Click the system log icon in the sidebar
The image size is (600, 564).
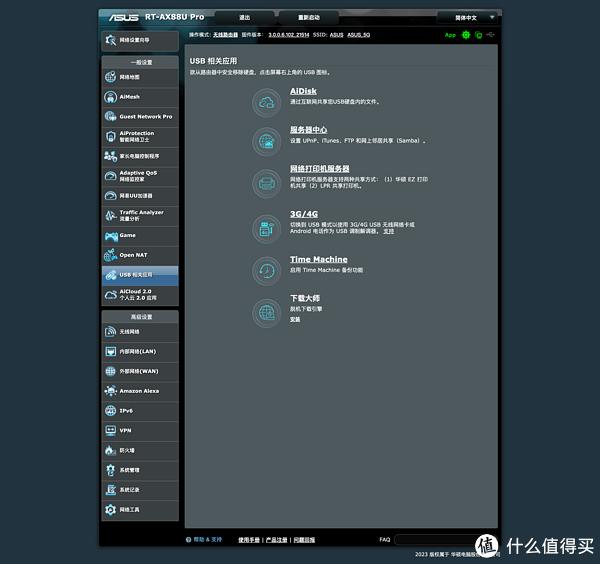coord(111,490)
